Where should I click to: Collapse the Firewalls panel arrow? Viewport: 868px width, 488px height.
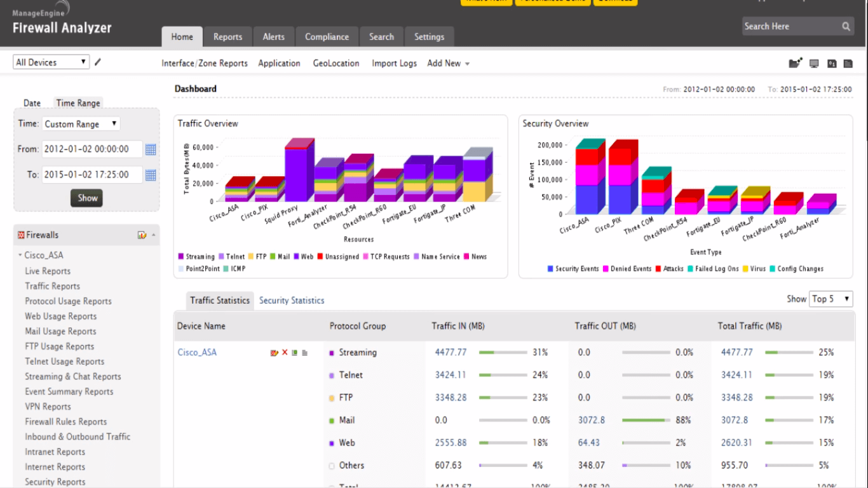(x=153, y=235)
